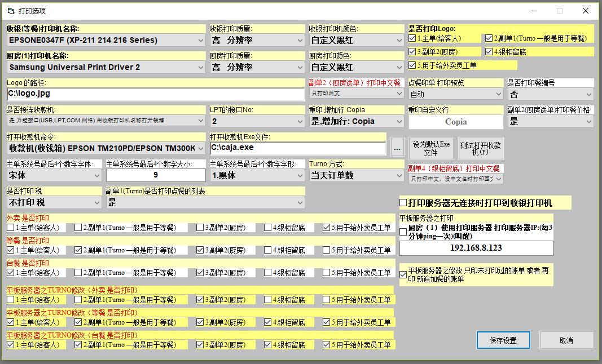
Task: Check 5.用于给外卖员工单 in 台餐 是否打印 row
Action: coord(326,273)
